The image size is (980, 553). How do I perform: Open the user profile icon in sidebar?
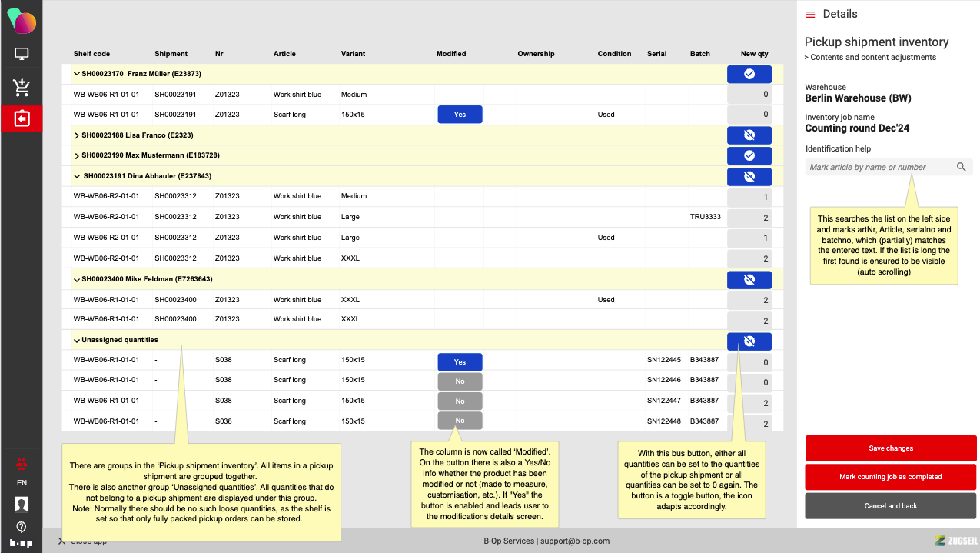click(22, 505)
